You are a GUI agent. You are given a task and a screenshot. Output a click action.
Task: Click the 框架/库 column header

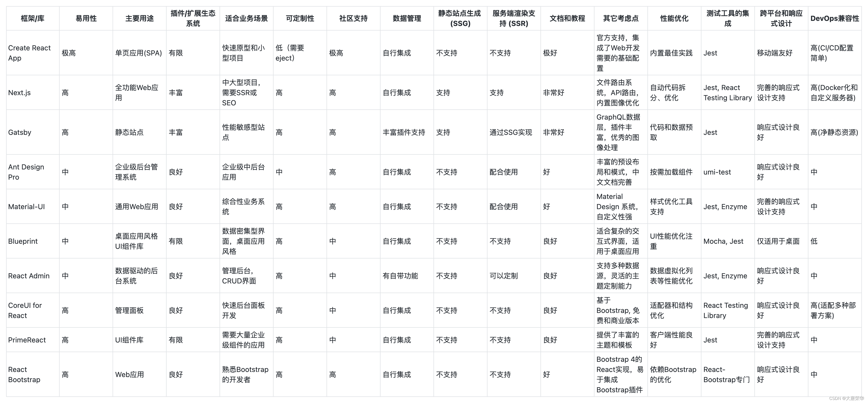[32, 19]
